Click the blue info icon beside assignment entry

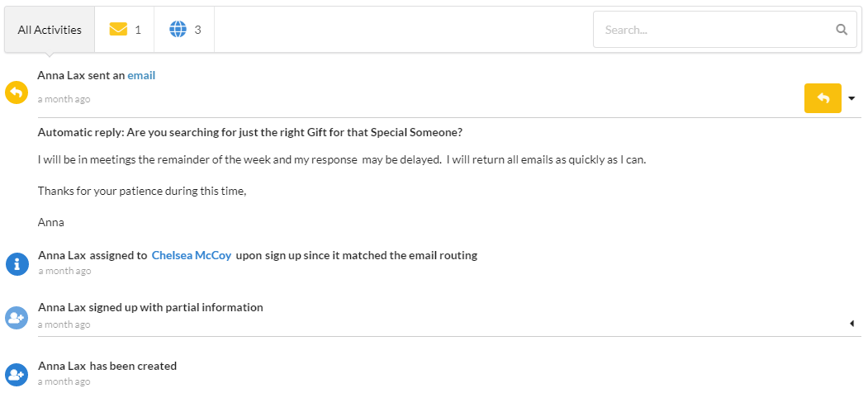coord(17,263)
